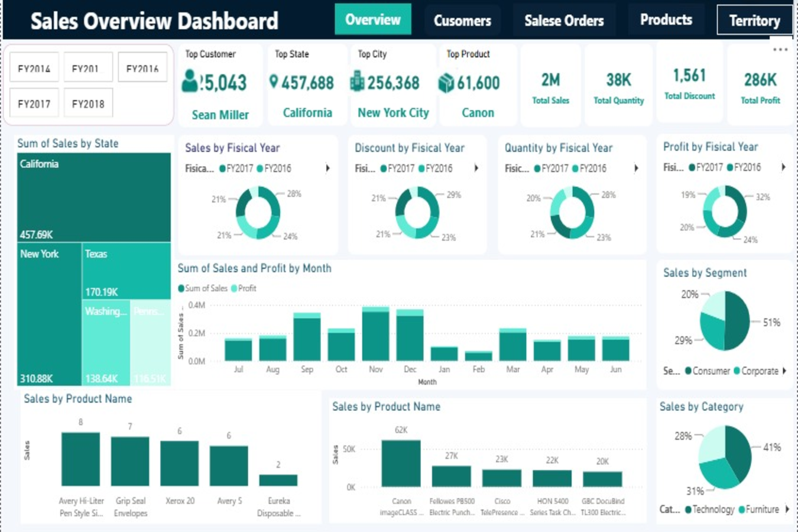The height and width of the screenshot is (532, 798).
Task: Select the Technology legend entry
Action: pos(709,509)
